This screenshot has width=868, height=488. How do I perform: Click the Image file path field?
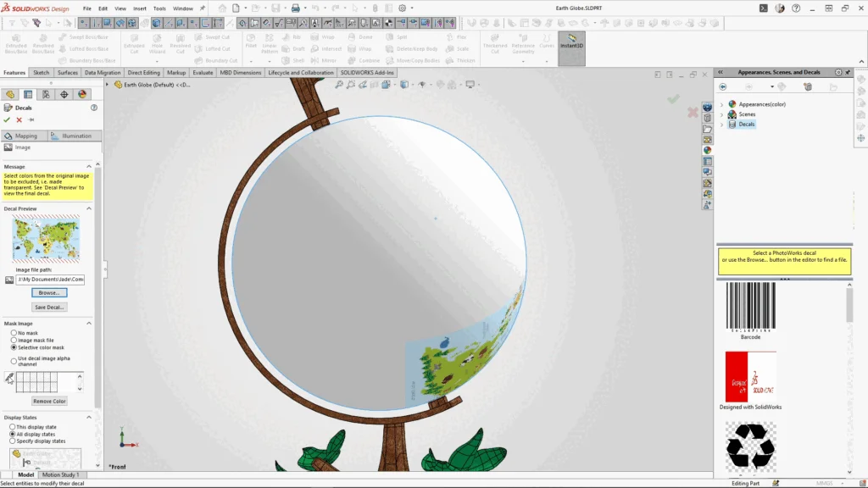50,280
